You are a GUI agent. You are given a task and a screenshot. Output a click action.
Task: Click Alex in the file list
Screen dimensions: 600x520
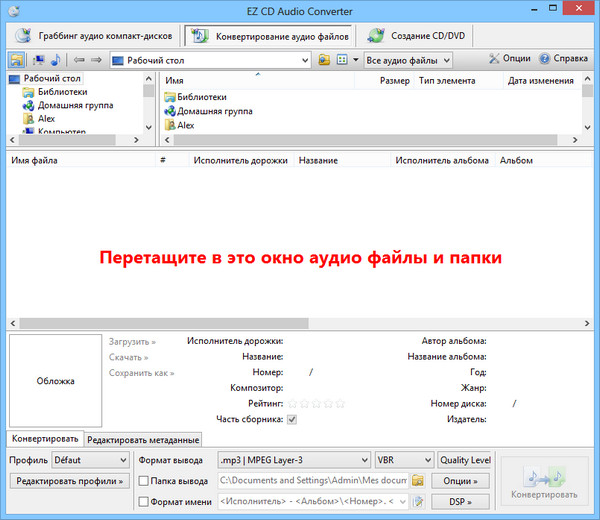[x=179, y=125]
